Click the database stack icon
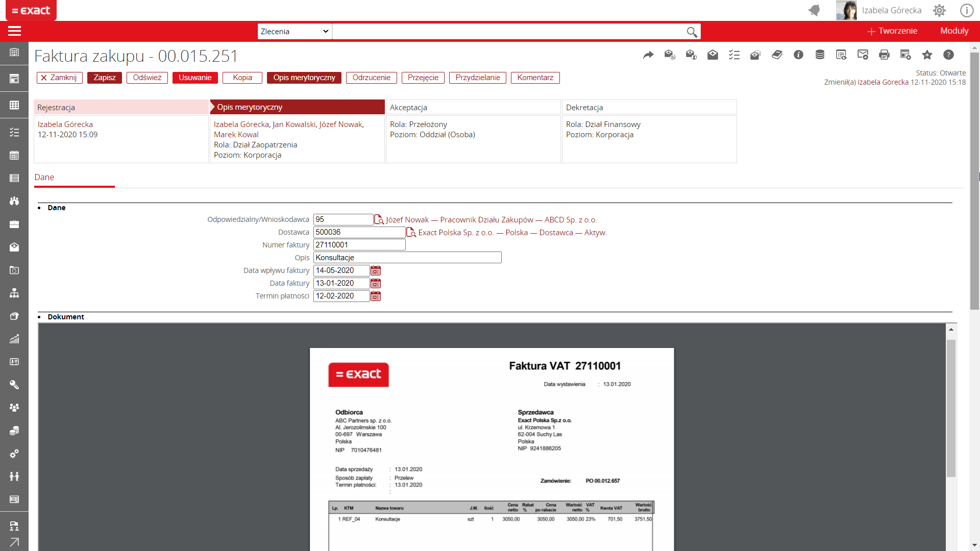 click(820, 55)
